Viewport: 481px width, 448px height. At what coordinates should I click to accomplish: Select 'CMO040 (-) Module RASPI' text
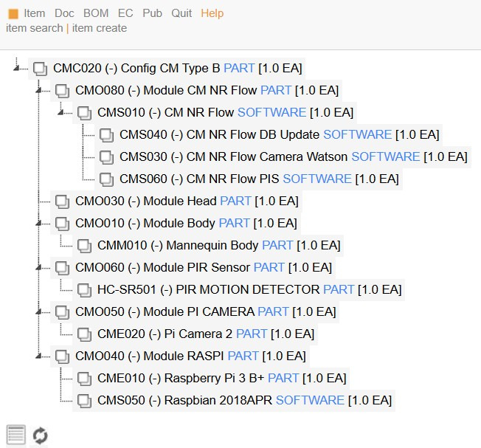(150, 356)
